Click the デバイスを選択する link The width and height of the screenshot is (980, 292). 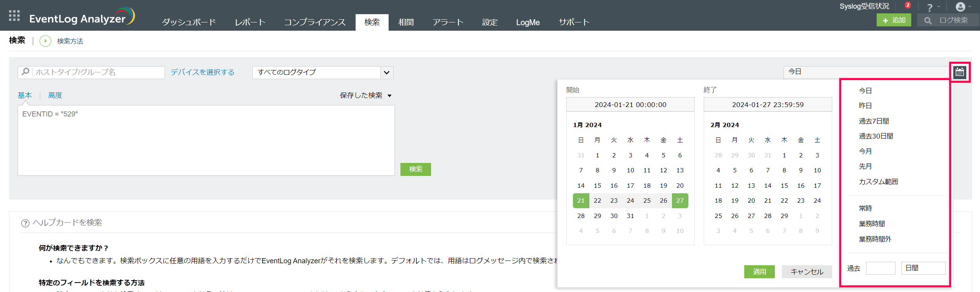point(202,72)
